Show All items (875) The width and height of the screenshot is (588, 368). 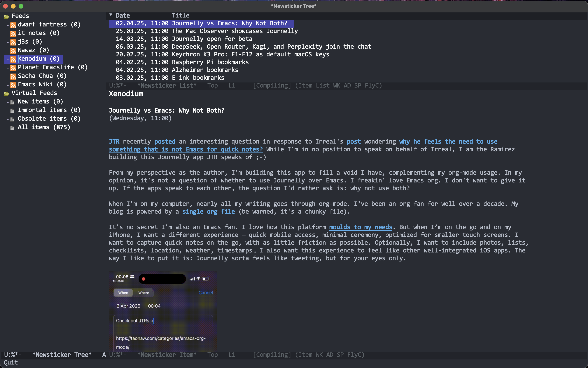[x=44, y=127]
